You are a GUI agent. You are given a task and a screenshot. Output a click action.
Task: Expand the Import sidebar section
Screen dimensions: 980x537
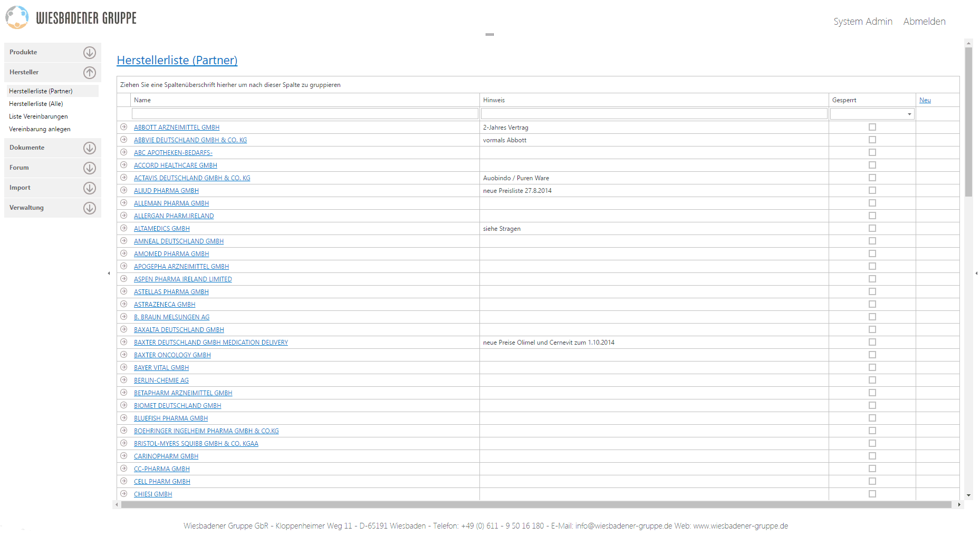90,188
